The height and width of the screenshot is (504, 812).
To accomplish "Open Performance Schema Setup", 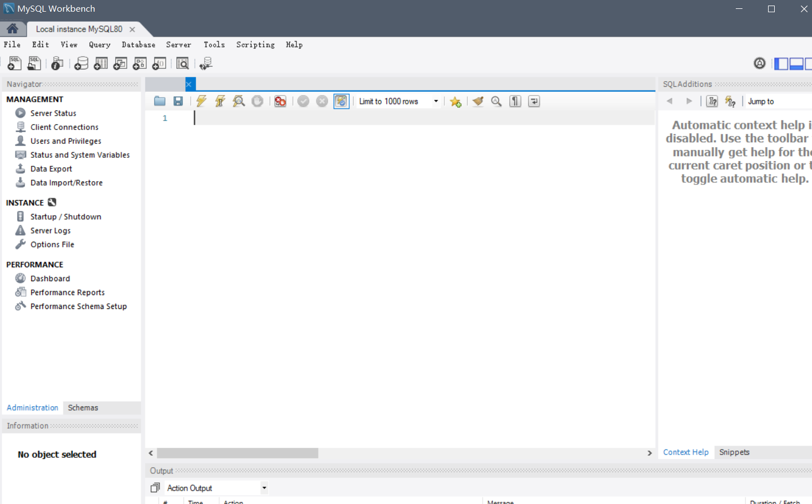I will (x=78, y=306).
